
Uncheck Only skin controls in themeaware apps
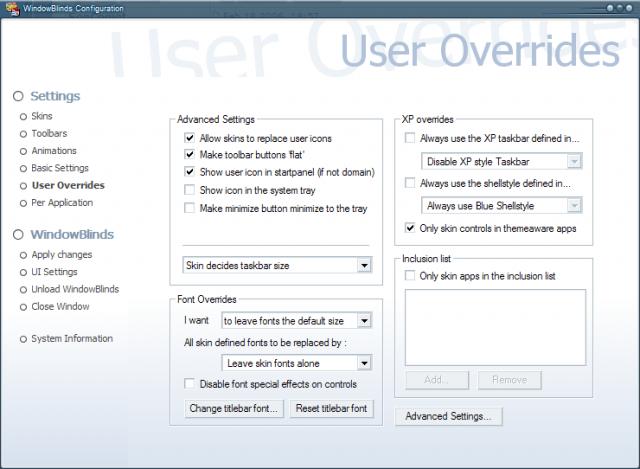(x=410, y=228)
